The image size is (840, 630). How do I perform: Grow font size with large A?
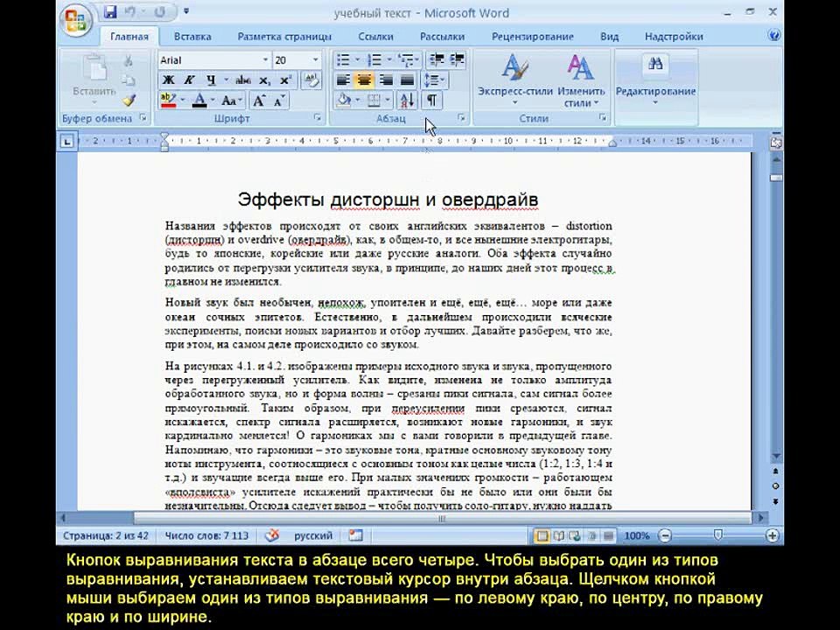[x=259, y=100]
